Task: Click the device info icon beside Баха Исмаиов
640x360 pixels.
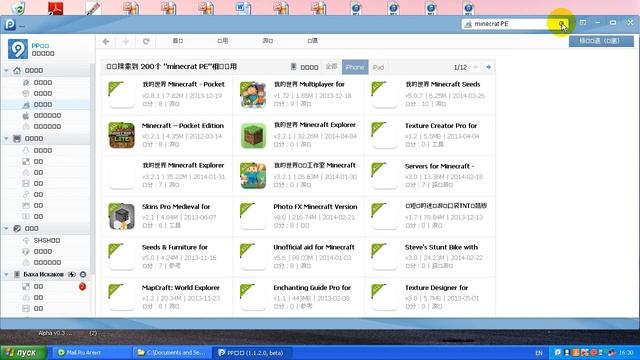Action: [83, 275]
